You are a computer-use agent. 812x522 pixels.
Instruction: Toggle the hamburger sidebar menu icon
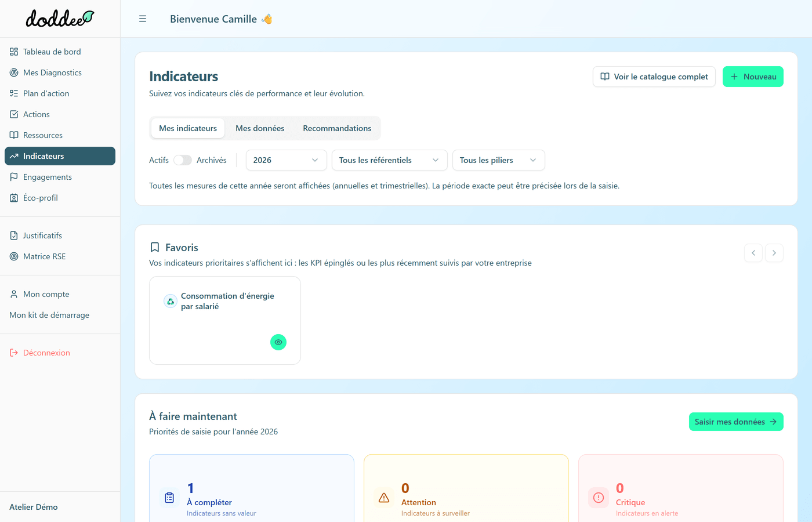pos(143,19)
